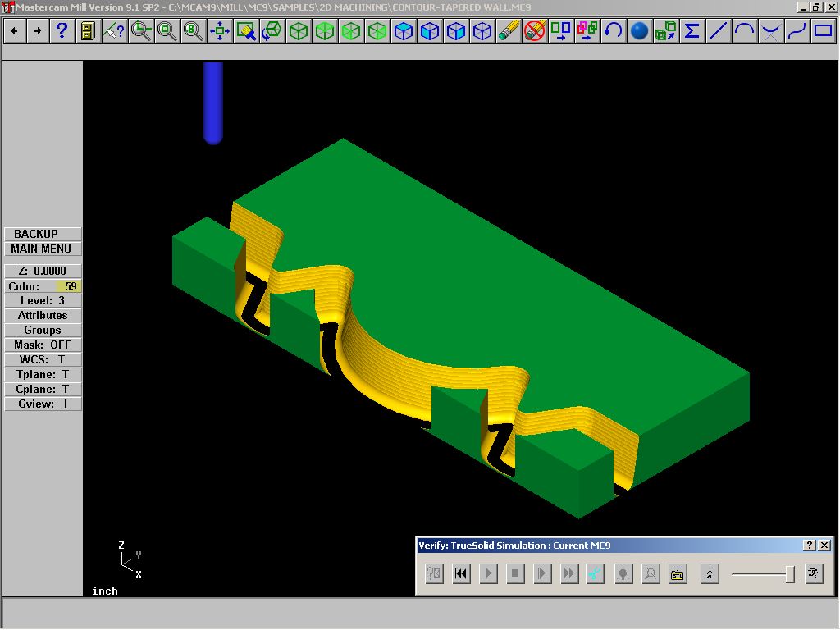Set Gview to side green cube
The width and height of the screenshot is (840, 630).
click(377, 31)
